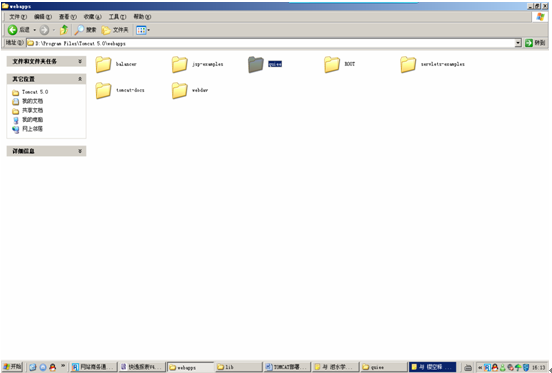Open the Favorites (收藏) menu
Viewport: 552px width, 373px height.
pyautogui.click(x=93, y=17)
